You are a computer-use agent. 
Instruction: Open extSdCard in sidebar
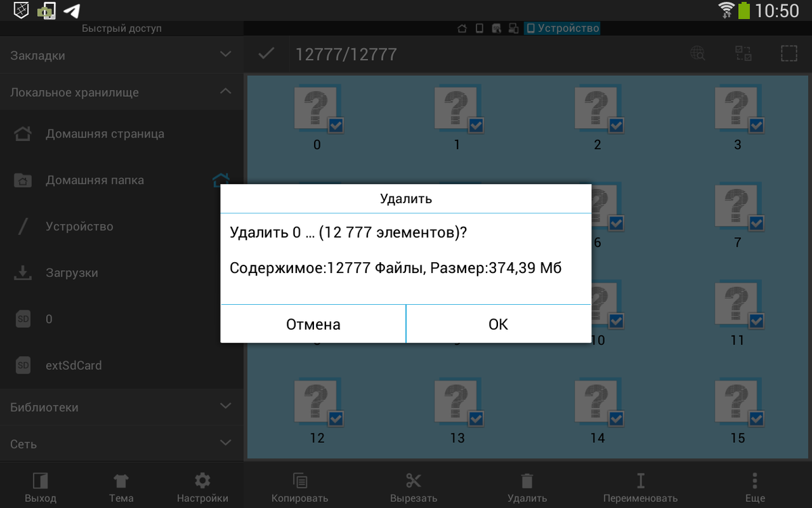click(x=122, y=365)
